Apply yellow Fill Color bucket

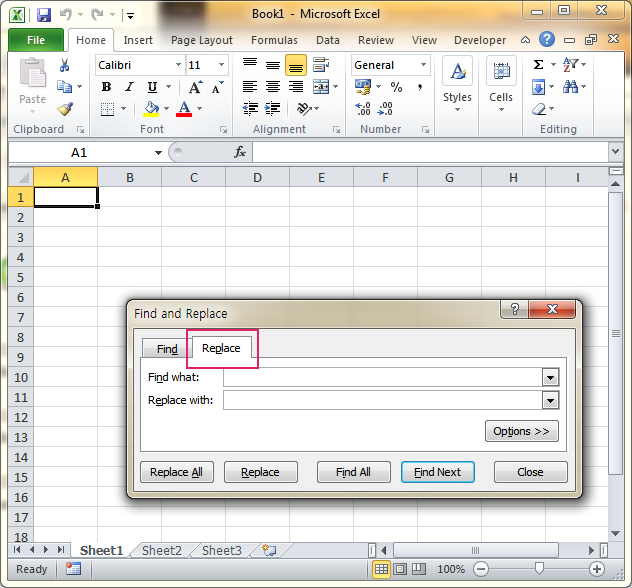pos(151,109)
